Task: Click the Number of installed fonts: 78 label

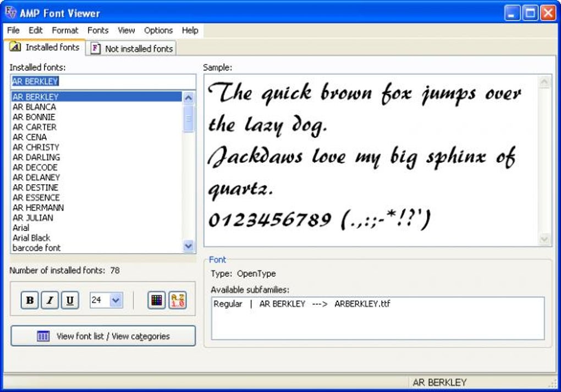Action: 64,270
